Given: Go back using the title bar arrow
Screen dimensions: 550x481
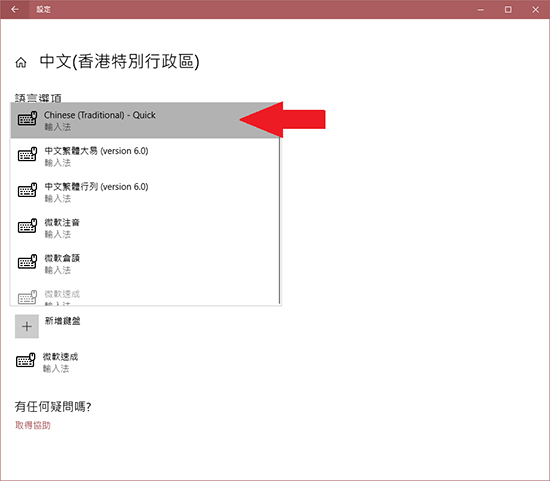Looking at the screenshot, I should coord(15,9).
